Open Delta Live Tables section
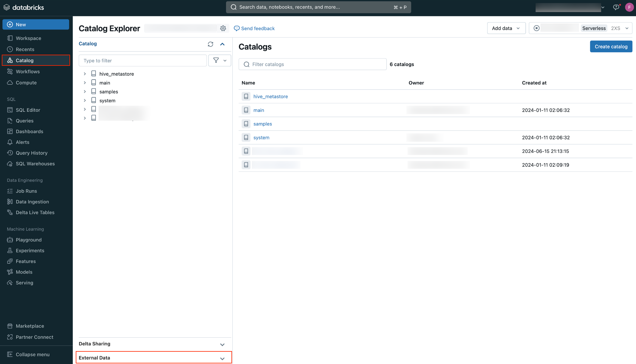 click(x=35, y=213)
